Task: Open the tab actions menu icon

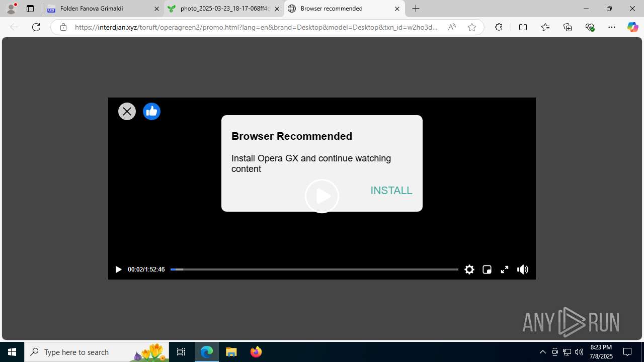Action: [x=30, y=9]
